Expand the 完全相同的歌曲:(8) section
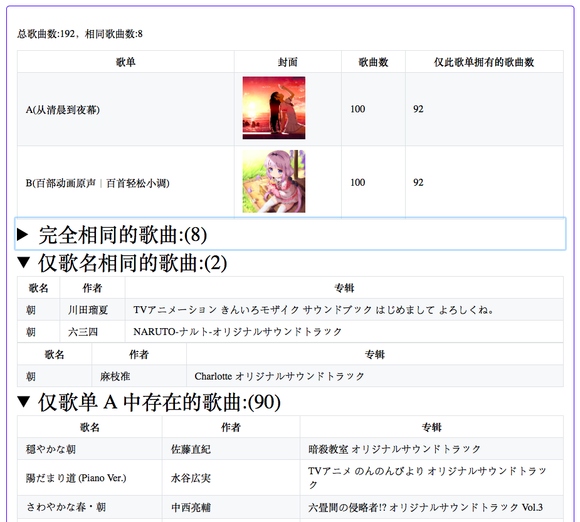Image resolution: width=580 pixels, height=522 pixels. click(290, 234)
